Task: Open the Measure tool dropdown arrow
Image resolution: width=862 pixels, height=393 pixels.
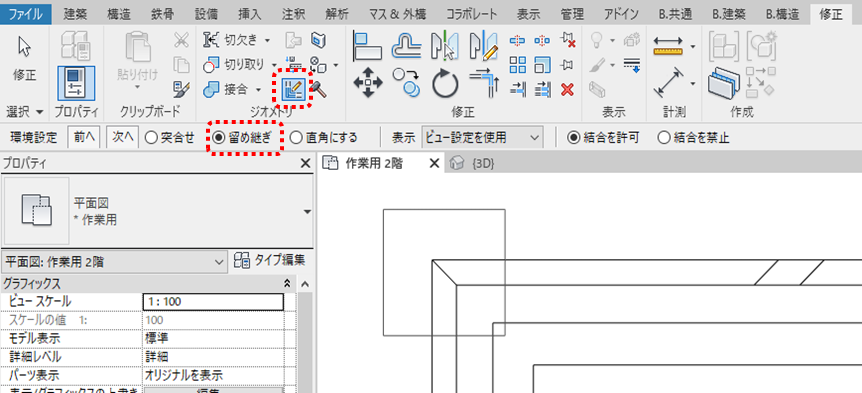Action: pos(693,46)
